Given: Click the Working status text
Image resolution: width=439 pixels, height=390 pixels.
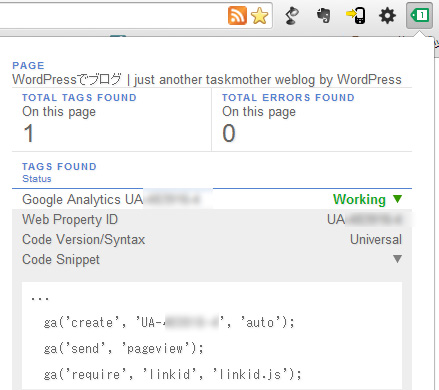Looking at the screenshot, I should point(359,199).
